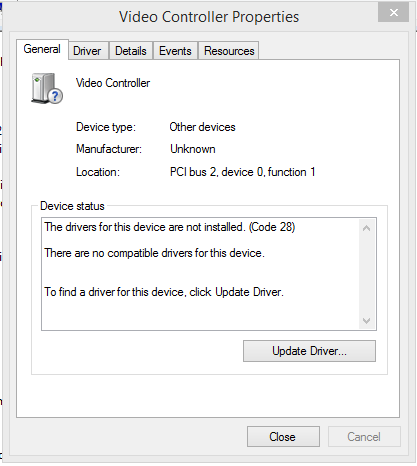The height and width of the screenshot is (466, 417).
Task: Click the Close button
Action: pyautogui.click(x=283, y=437)
